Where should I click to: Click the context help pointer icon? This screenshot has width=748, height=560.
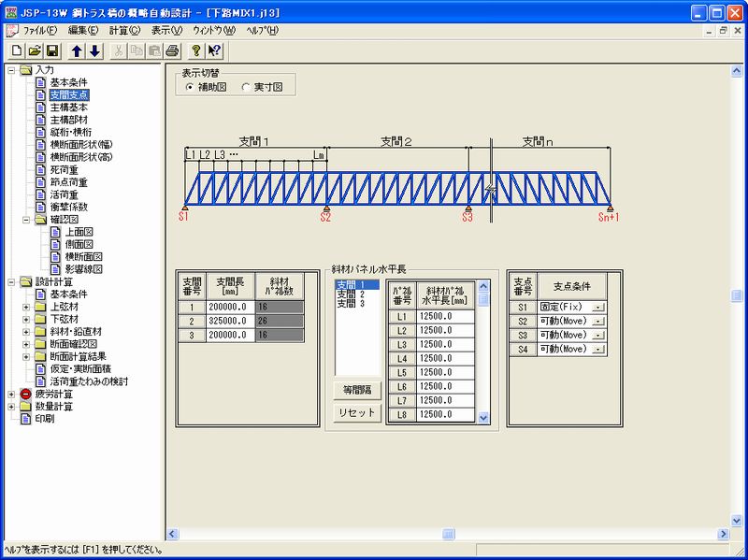(x=214, y=50)
